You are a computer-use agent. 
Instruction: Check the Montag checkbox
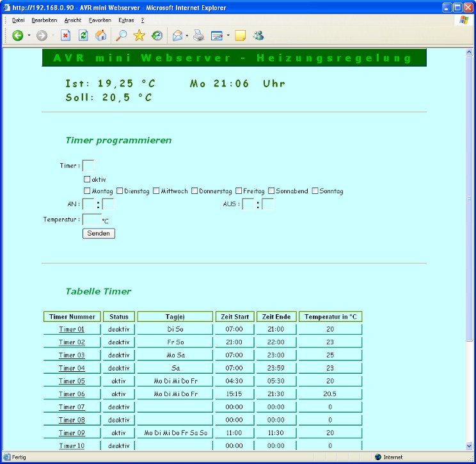(x=87, y=191)
